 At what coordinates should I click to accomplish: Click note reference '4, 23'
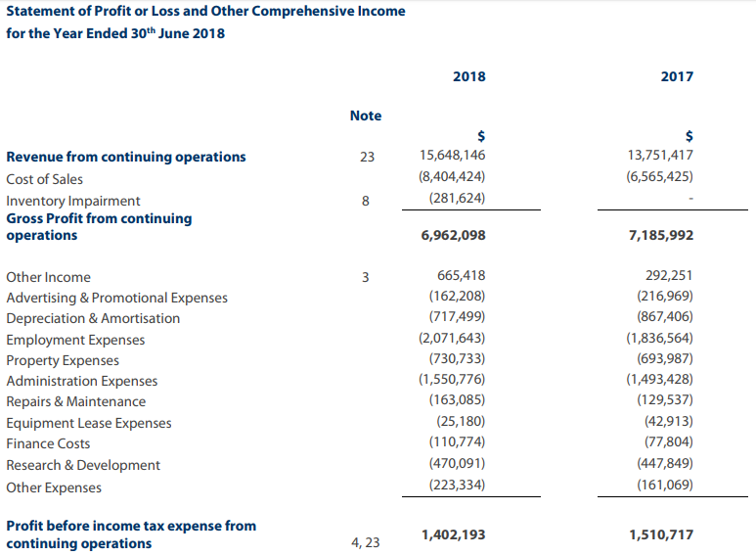tap(366, 543)
